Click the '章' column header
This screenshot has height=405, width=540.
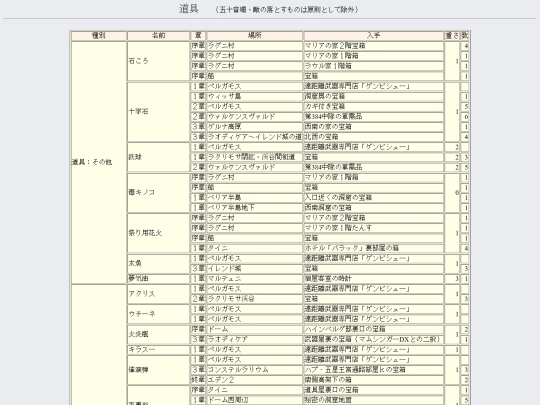coord(198,35)
